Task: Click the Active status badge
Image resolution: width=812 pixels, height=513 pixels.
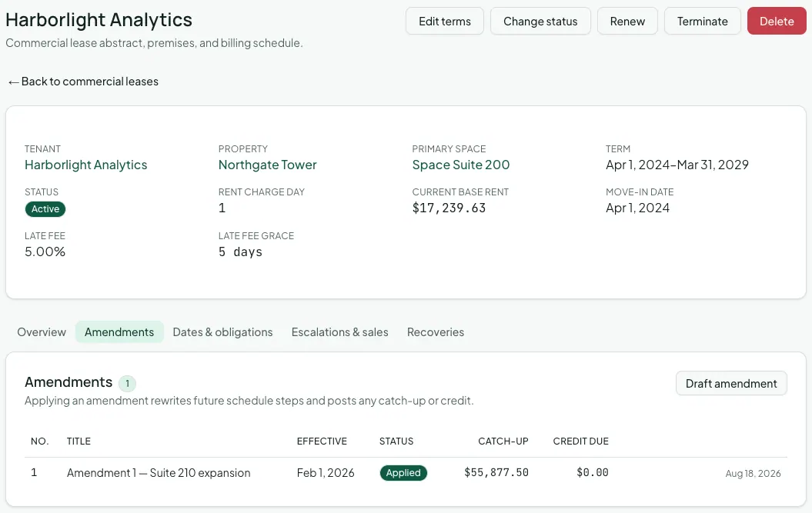Action: click(x=45, y=209)
